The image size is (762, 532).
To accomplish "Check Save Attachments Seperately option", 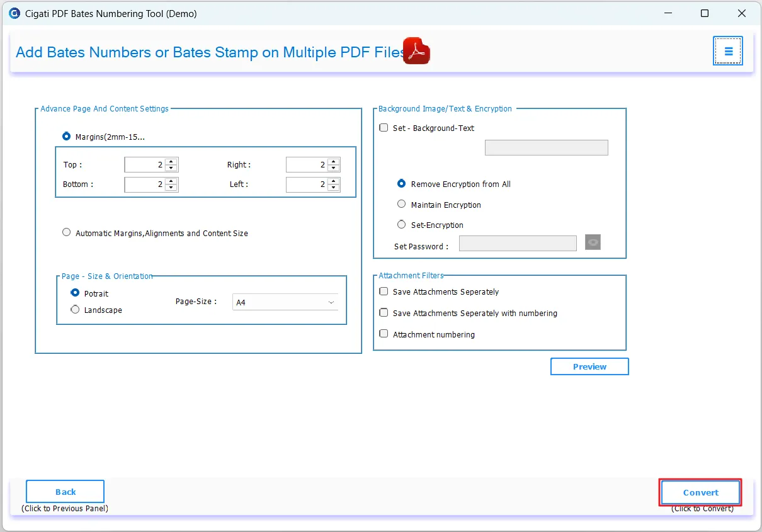I will coord(384,291).
